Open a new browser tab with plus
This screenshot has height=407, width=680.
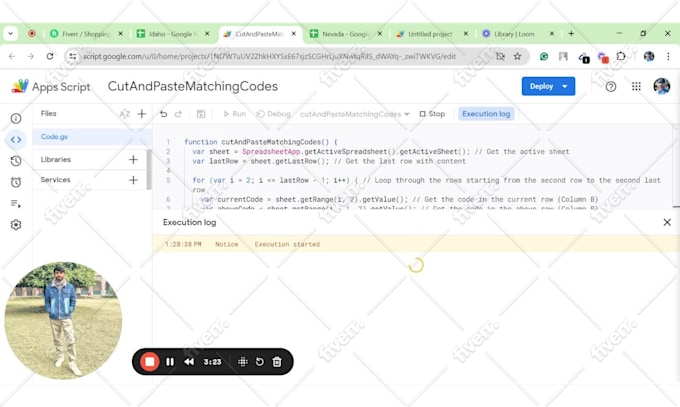pyautogui.click(x=571, y=33)
